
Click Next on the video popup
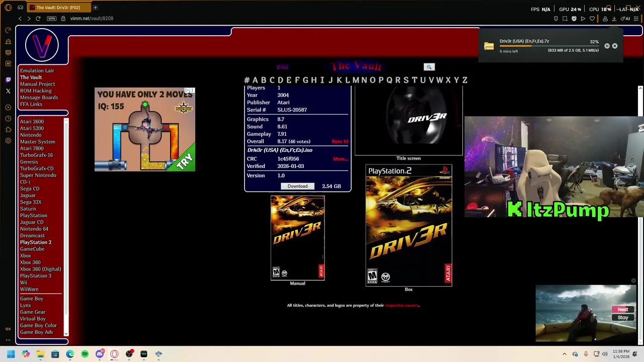[x=623, y=310]
